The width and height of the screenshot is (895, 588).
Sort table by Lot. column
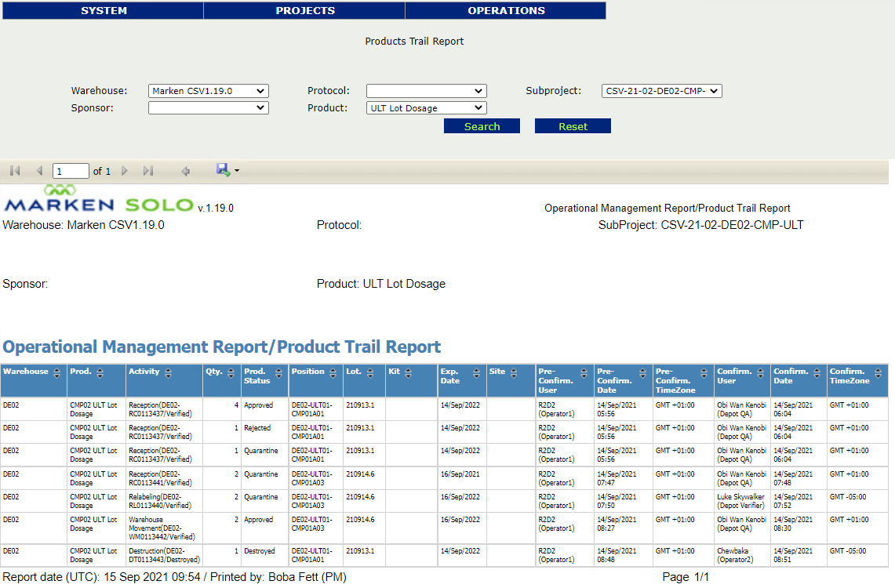click(x=370, y=373)
